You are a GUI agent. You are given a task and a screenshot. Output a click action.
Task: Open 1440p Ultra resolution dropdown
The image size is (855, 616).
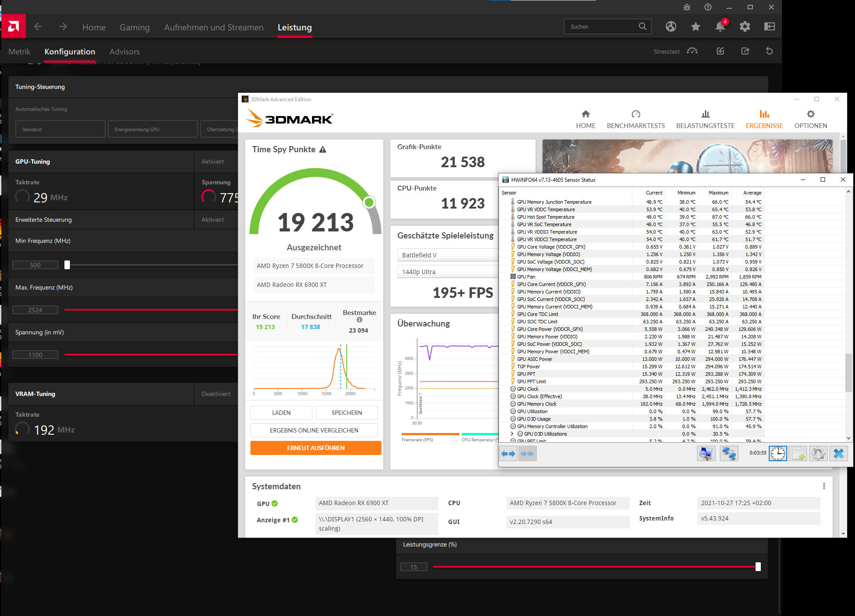pos(448,272)
